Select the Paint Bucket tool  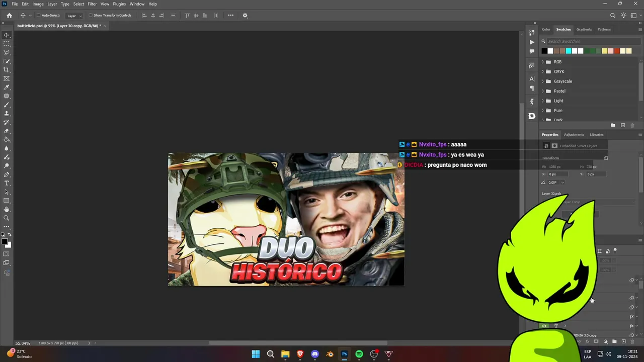[x=7, y=140]
